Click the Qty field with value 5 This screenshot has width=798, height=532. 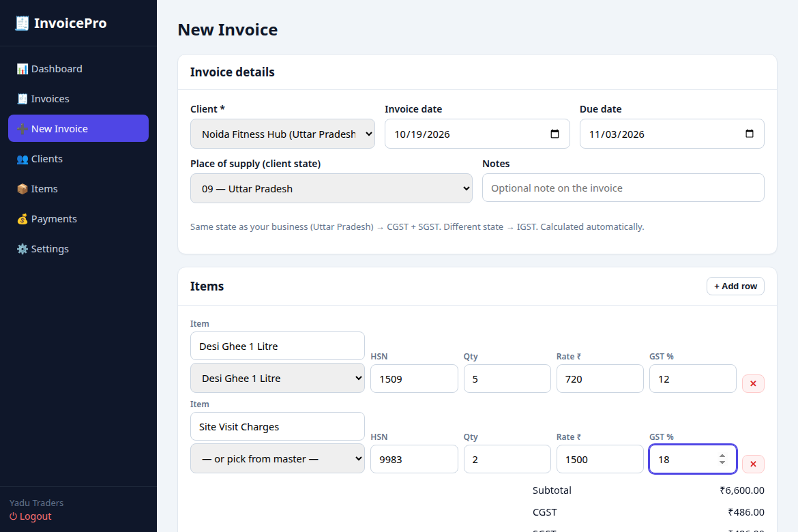coord(507,379)
